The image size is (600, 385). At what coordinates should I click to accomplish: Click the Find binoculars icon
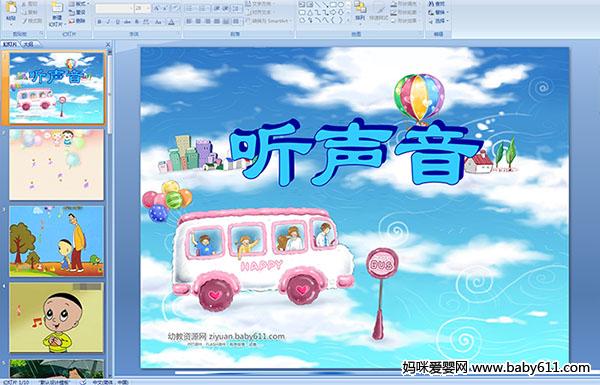(437, 4)
